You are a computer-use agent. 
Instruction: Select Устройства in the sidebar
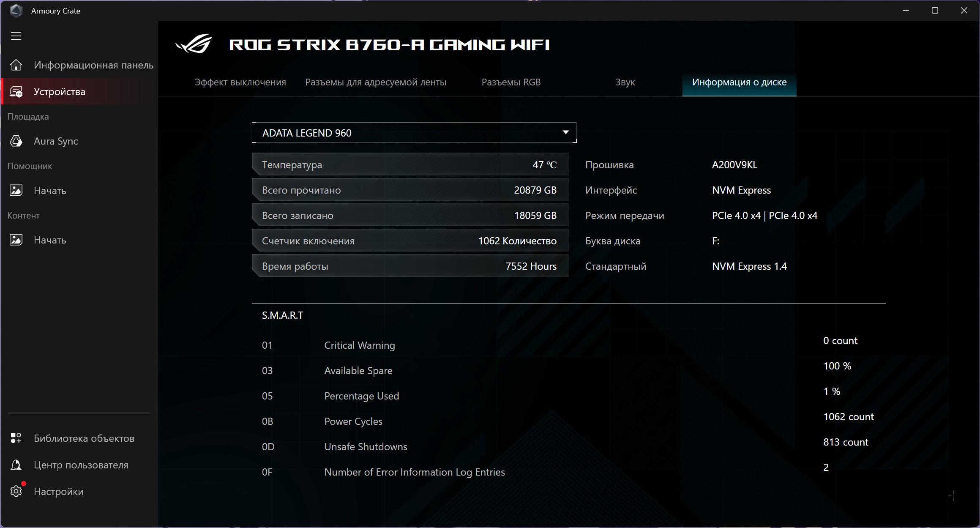[x=79, y=92]
